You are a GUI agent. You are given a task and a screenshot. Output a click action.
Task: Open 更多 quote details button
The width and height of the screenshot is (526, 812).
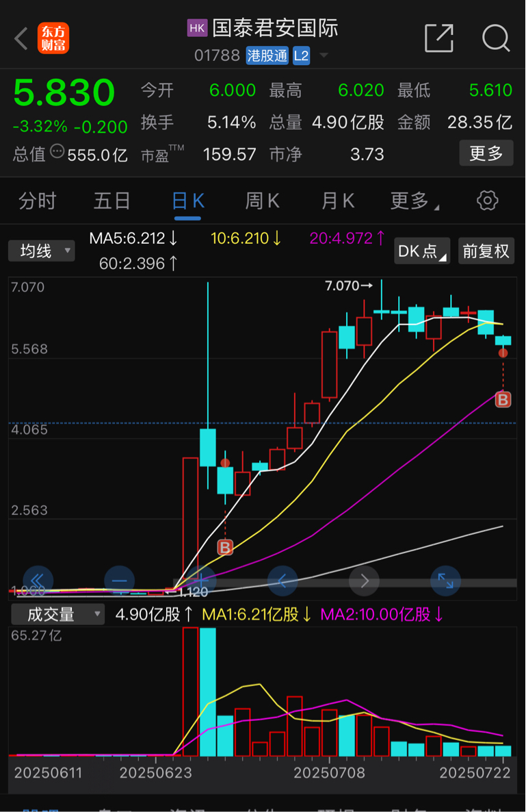click(486, 153)
